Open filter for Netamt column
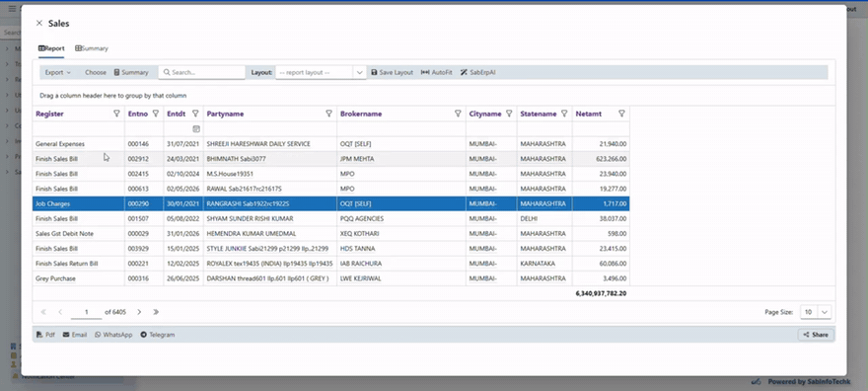Image resolution: width=868 pixels, height=391 pixels. pyautogui.click(x=621, y=114)
